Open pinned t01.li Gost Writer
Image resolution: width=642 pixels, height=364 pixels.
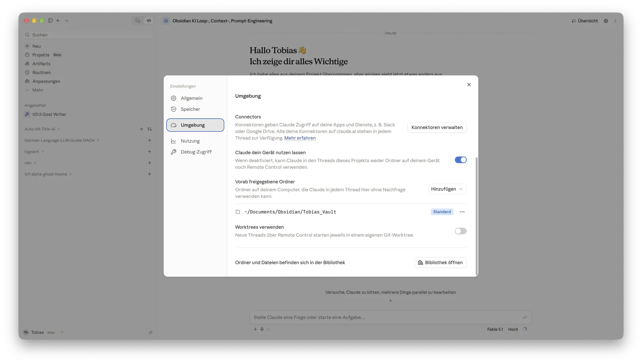pos(49,115)
